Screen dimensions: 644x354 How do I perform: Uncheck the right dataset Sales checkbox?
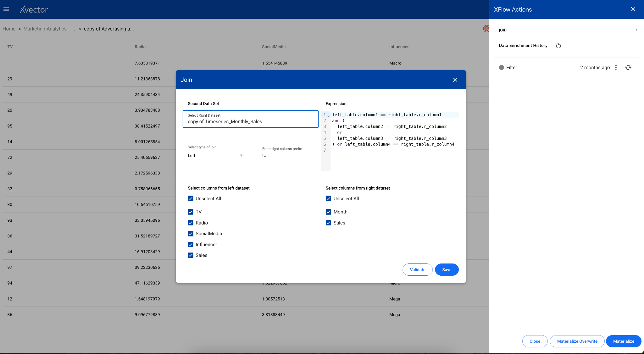coord(328,223)
